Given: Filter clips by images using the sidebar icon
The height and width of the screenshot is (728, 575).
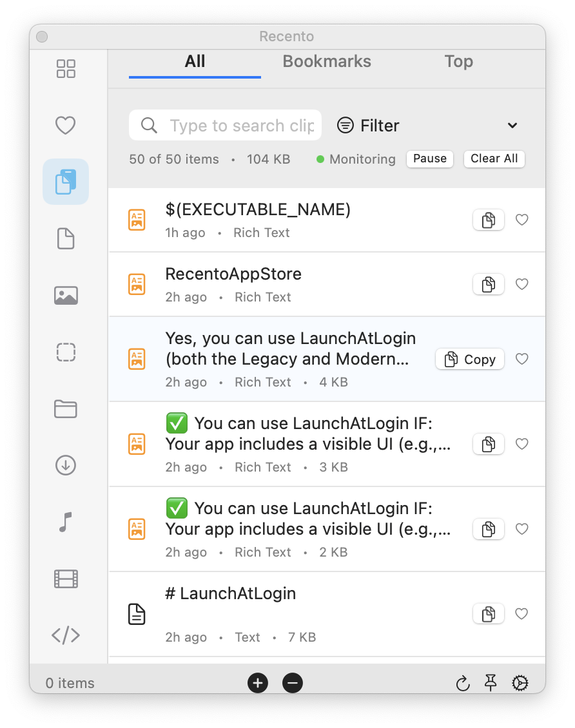Looking at the screenshot, I should click(x=65, y=295).
